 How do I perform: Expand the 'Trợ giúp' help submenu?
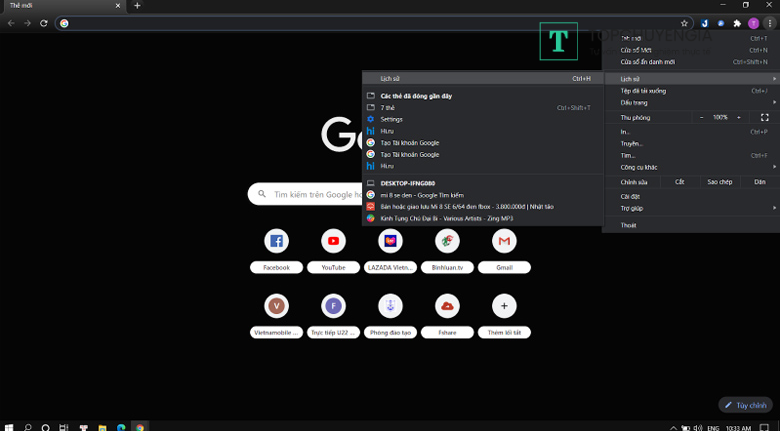pos(690,208)
